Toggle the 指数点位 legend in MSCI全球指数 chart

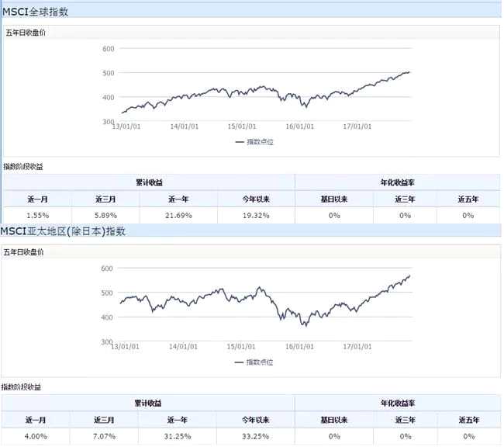pos(254,142)
